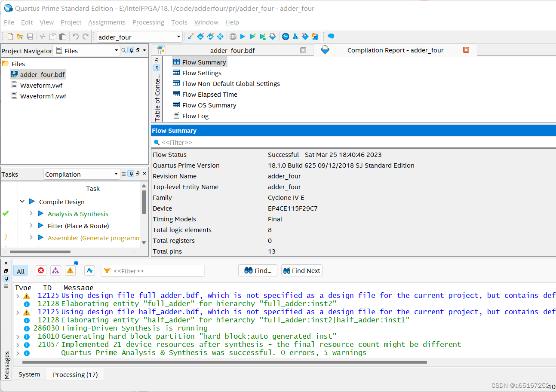Viewport: 556px width, 392px height.
Task: Close the adder_four.bdf tab
Action: 303,50
